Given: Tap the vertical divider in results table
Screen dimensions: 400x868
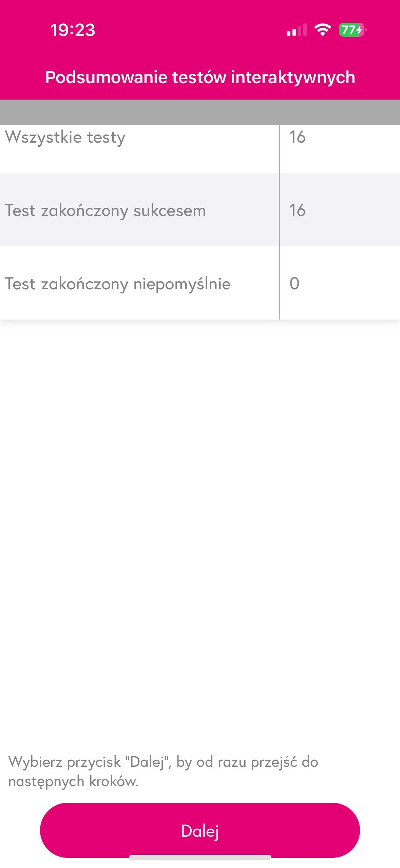Looking at the screenshot, I should click(x=279, y=222).
